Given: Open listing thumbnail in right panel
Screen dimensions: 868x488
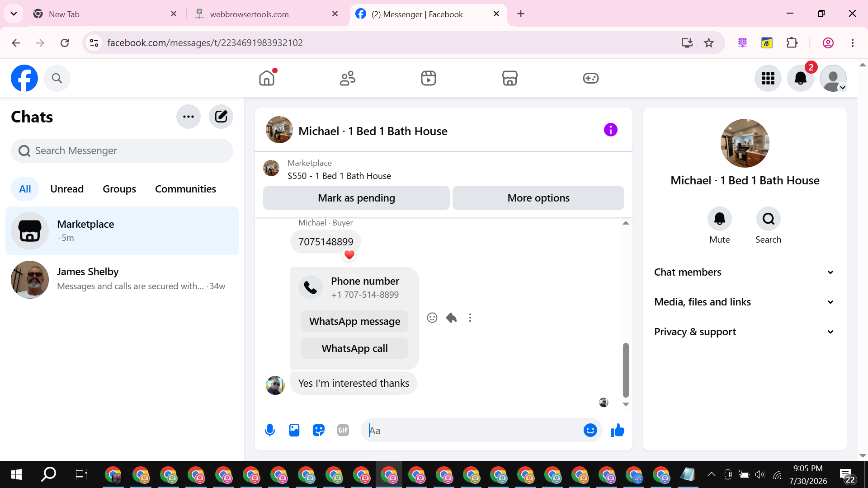Looking at the screenshot, I should click(745, 143).
